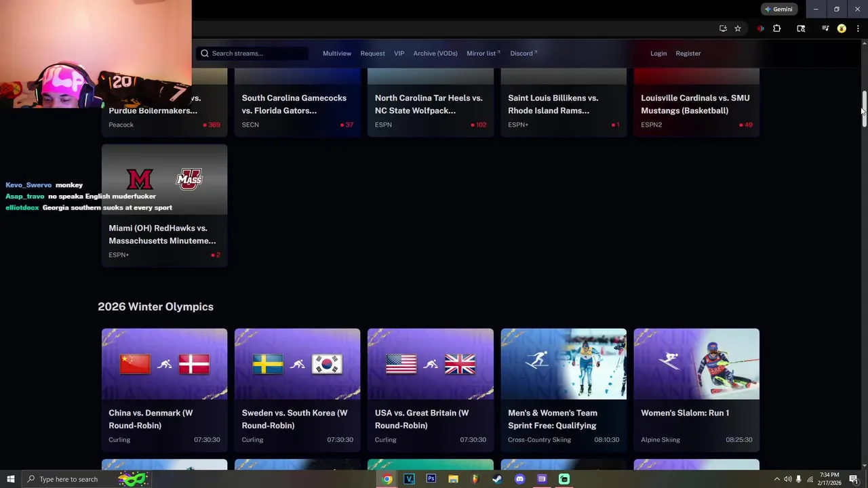Click Kevo_Swervo chat username
The width and height of the screenshot is (868, 488).
[28, 185]
